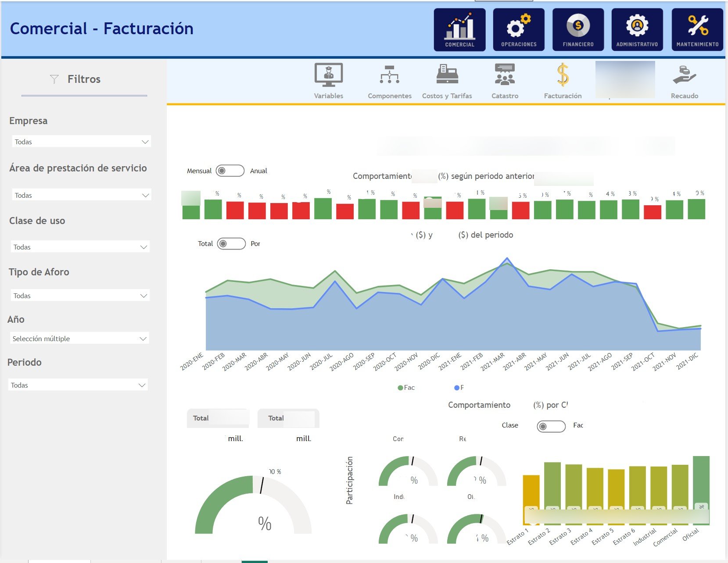Image resolution: width=728 pixels, height=563 pixels.
Task: Toggle the Clase/Fac switch
Action: pyautogui.click(x=551, y=426)
